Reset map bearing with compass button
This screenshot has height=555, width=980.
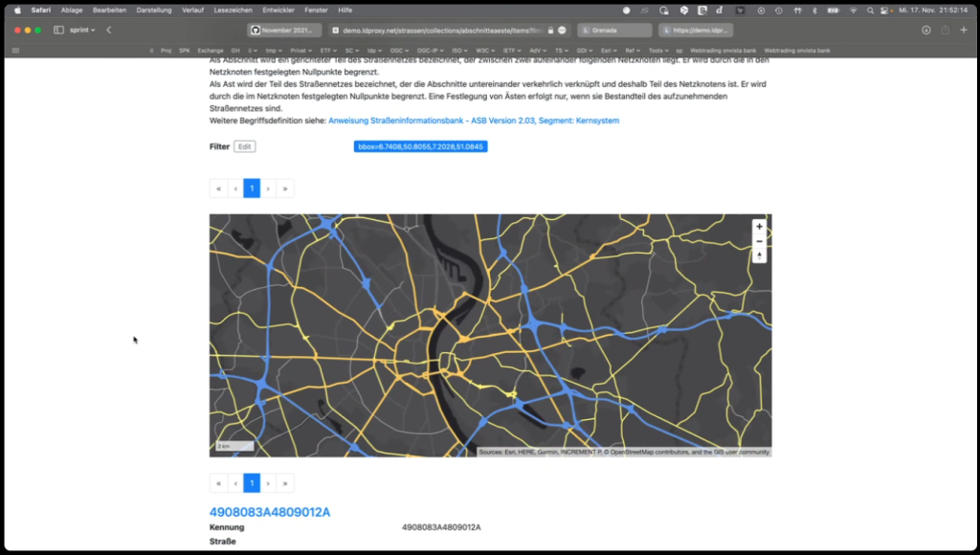pyautogui.click(x=759, y=255)
